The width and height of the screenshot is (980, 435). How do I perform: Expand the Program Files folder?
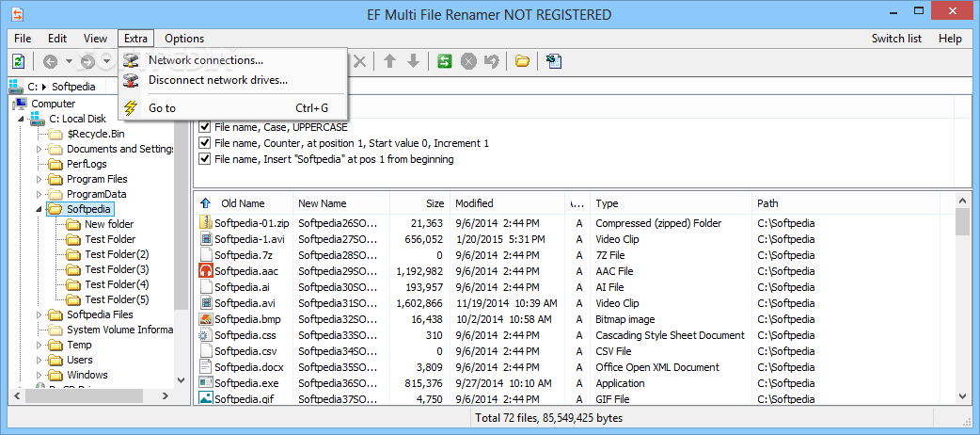point(39,179)
